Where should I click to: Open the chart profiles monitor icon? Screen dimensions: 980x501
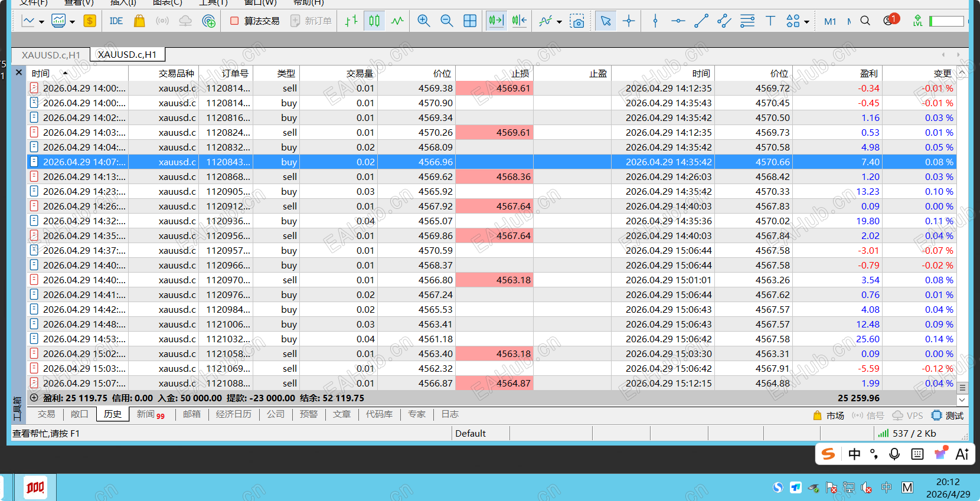[58, 21]
